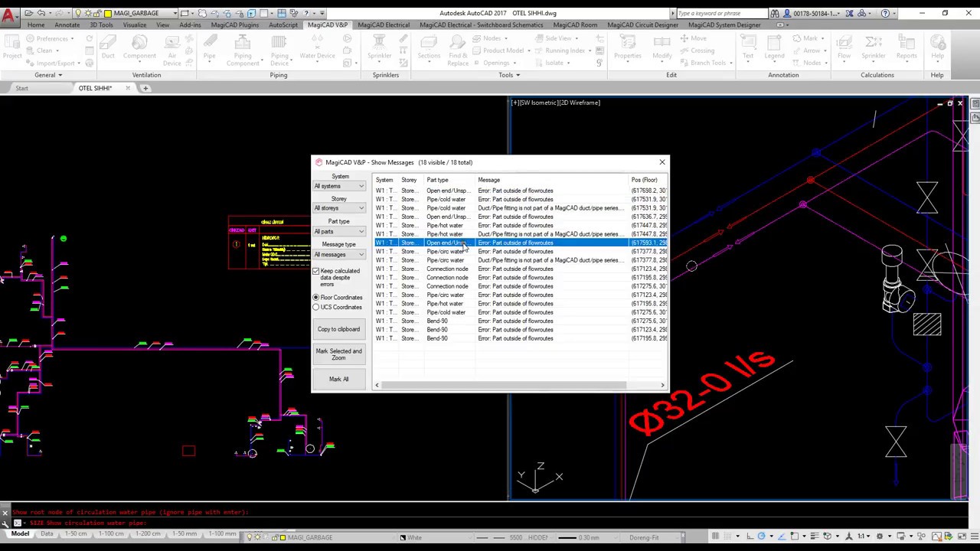Open the signed-in account 00178-50184 menu

[818, 13]
